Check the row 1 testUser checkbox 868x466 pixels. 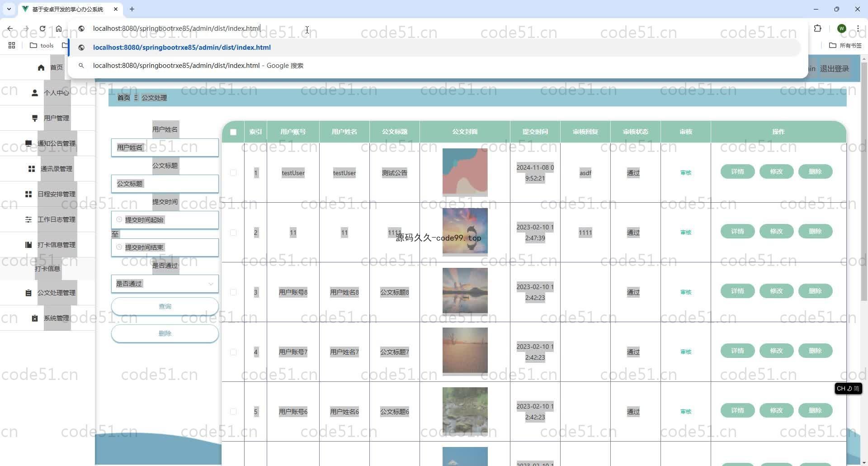tap(233, 173)
